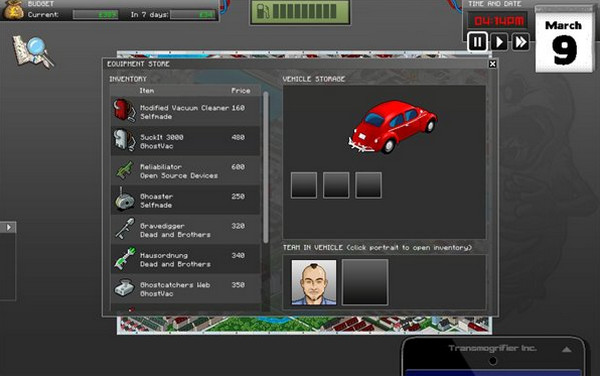Click the third empty vehicle storage slot
The height and width of the screenshot is (376, 600).
tap(368, 185)
